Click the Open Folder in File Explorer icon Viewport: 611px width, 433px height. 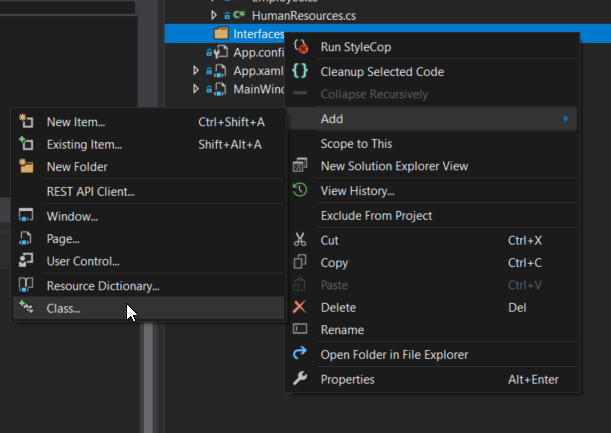coord(300,354)
